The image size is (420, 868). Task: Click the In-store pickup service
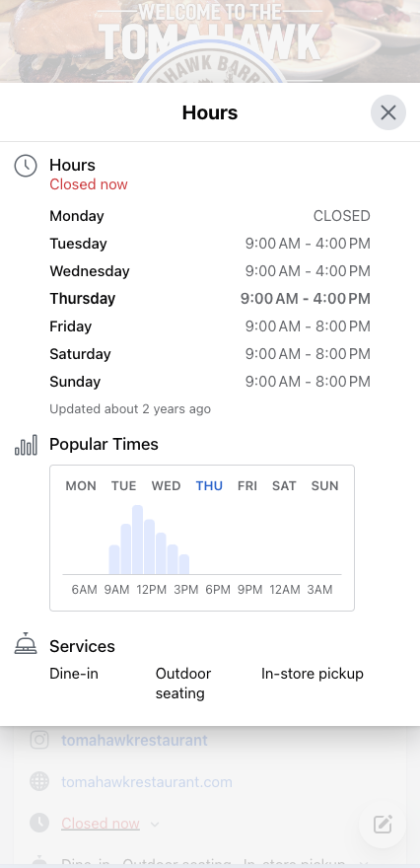[313, 674]
